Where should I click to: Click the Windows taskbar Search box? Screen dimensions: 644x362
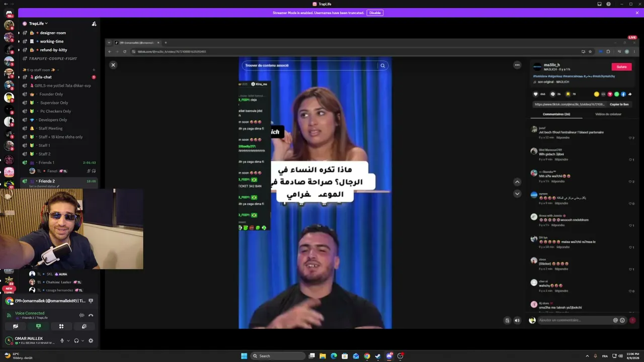(278, 356)
